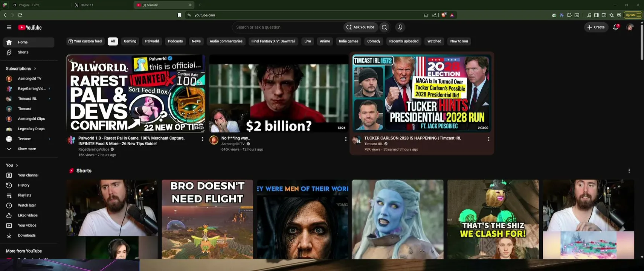The height and width of the screenshot is (271, 644).
Task: Reload the page
Action: pyautogui.click(x=20, y=15)
